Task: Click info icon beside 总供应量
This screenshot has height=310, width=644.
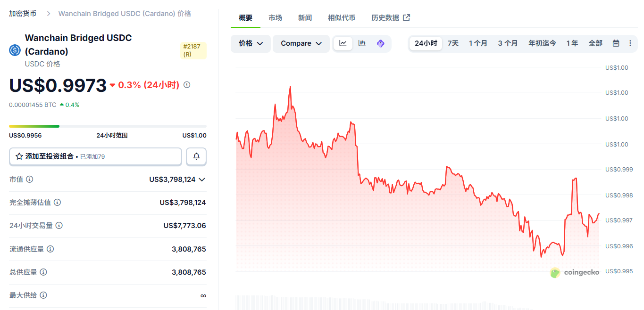Action: pos(43,272)
